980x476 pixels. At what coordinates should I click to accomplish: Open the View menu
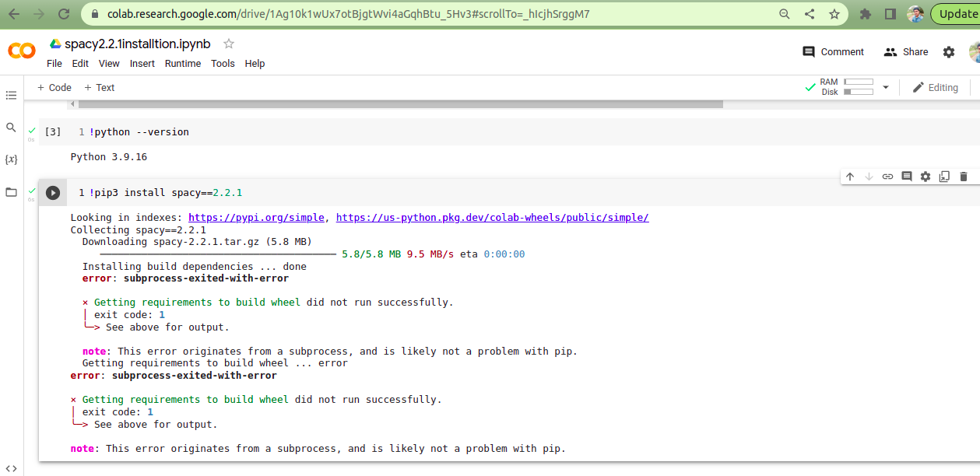(109, 64)
